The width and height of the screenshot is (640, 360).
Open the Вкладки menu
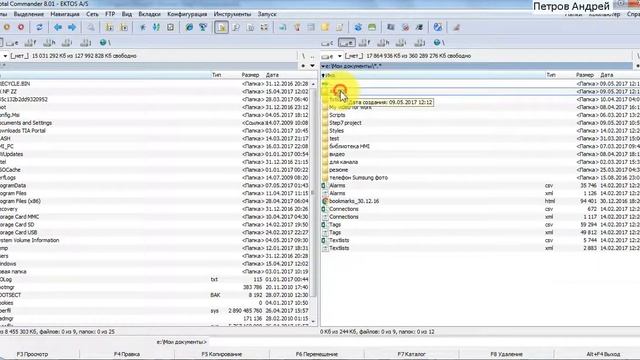[x=149, y=14]
